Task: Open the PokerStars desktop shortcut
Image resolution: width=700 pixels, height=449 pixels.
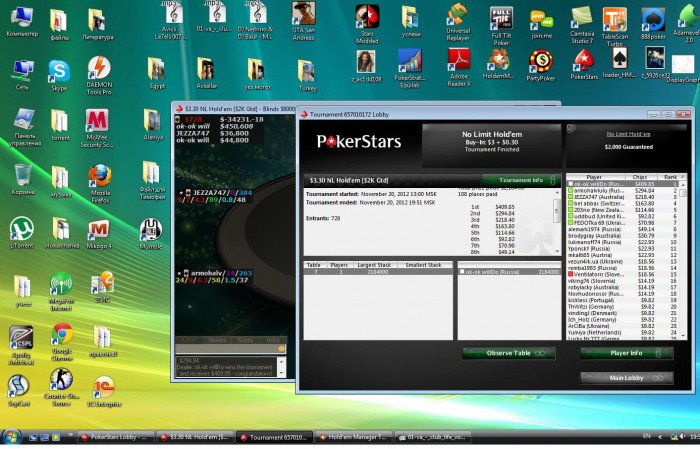Action: point(584,64)
